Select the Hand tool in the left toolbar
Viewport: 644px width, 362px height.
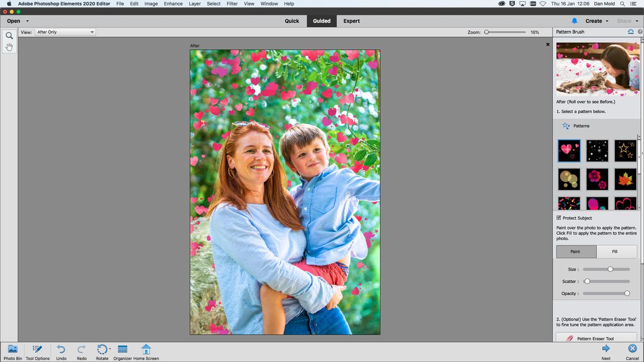tap(9, 47)
